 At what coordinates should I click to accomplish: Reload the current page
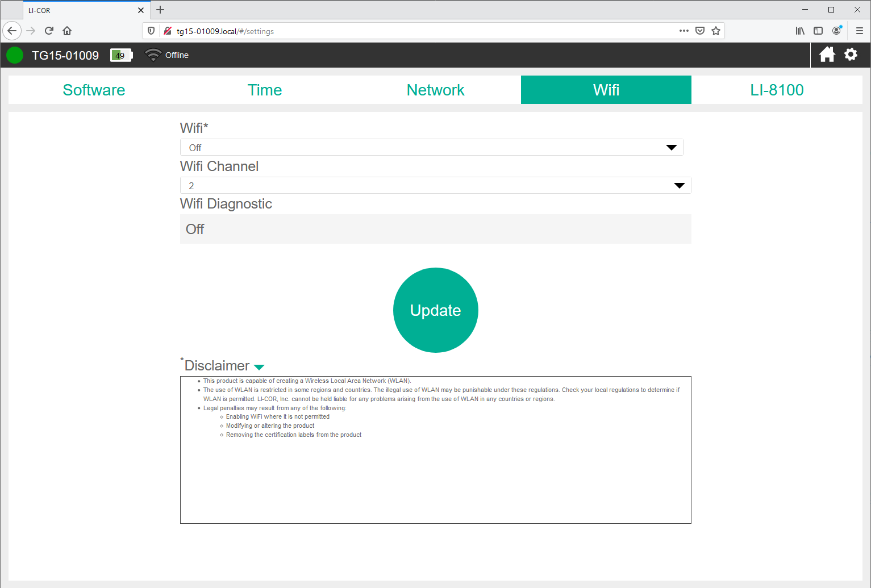pos(49,31)
